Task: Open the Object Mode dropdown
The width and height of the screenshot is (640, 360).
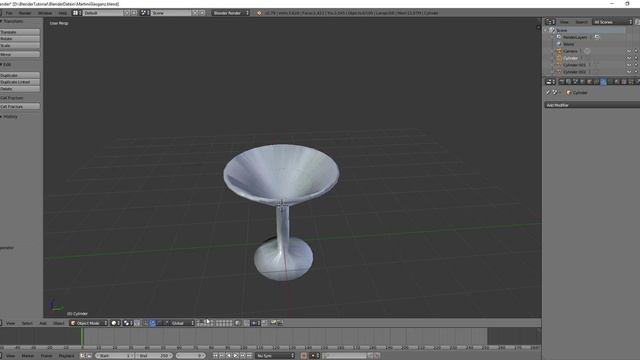Action: (x=89, y=323)
